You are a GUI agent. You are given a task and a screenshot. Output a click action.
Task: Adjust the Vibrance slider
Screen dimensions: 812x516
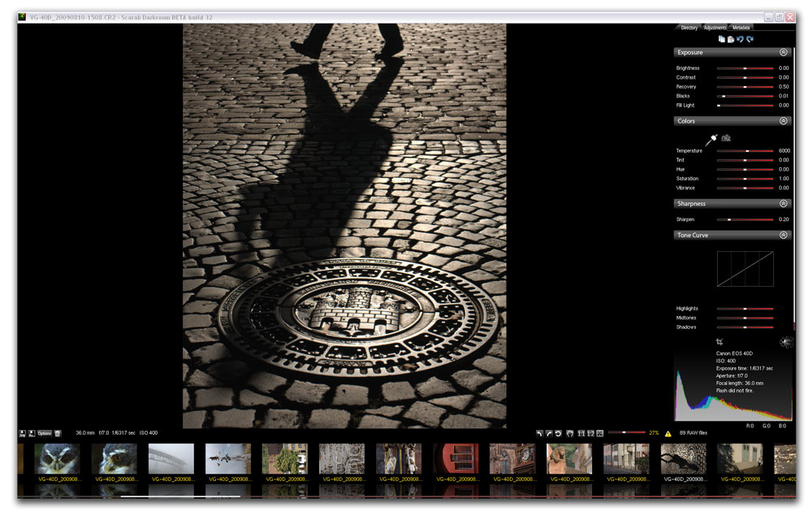[745, 188]
